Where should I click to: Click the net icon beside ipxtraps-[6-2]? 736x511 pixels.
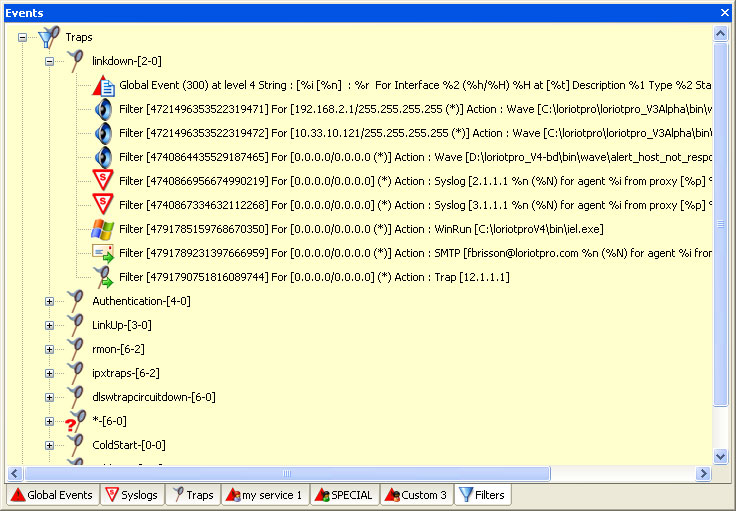click(x=75, y=373)
